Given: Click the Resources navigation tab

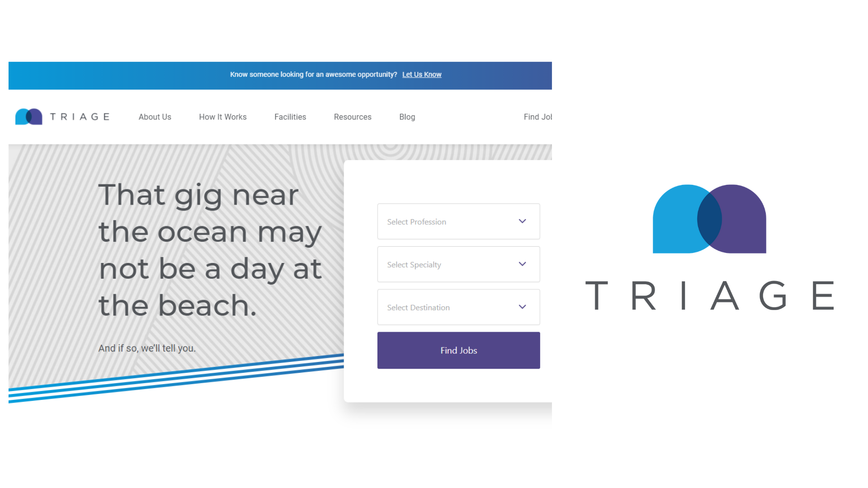Looking at the screenshot, I should 352,117.
